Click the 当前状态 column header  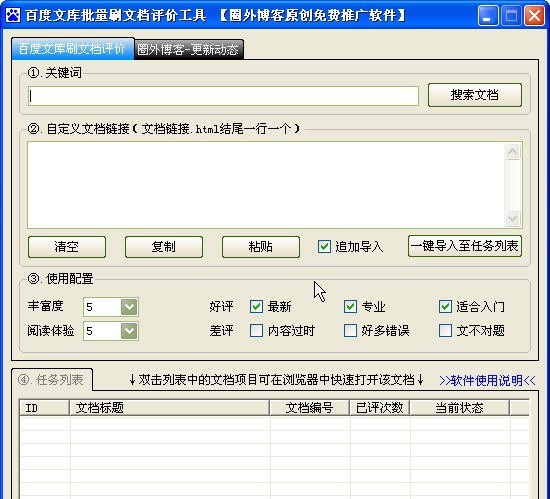tap(460, 408)
